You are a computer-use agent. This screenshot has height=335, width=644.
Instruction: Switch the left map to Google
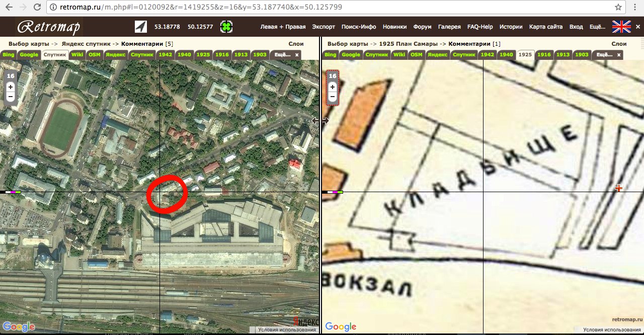point(29,55)
